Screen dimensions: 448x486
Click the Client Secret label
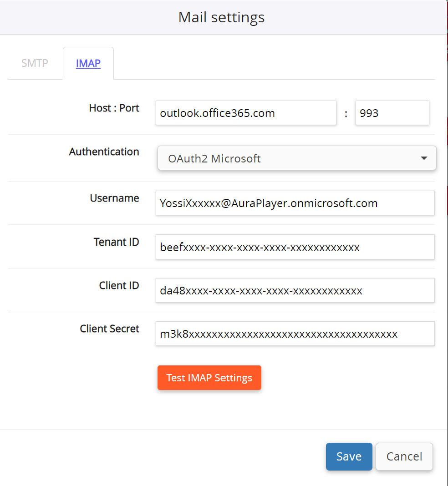coord(109,329)
